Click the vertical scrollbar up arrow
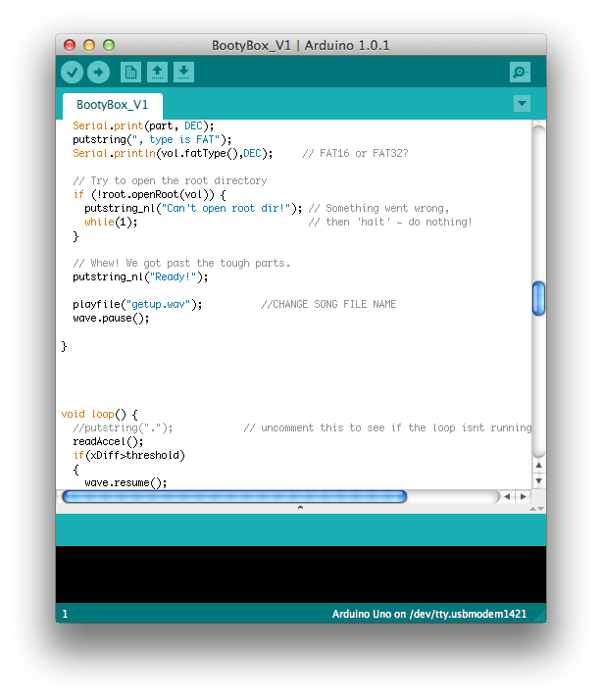 coord(538,465)
